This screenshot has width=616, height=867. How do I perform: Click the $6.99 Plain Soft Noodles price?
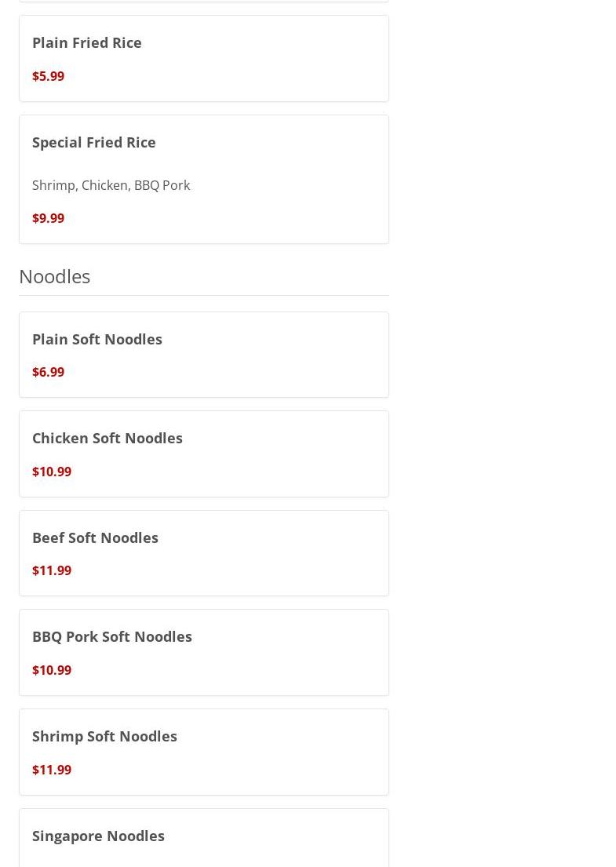click(48, 372)
